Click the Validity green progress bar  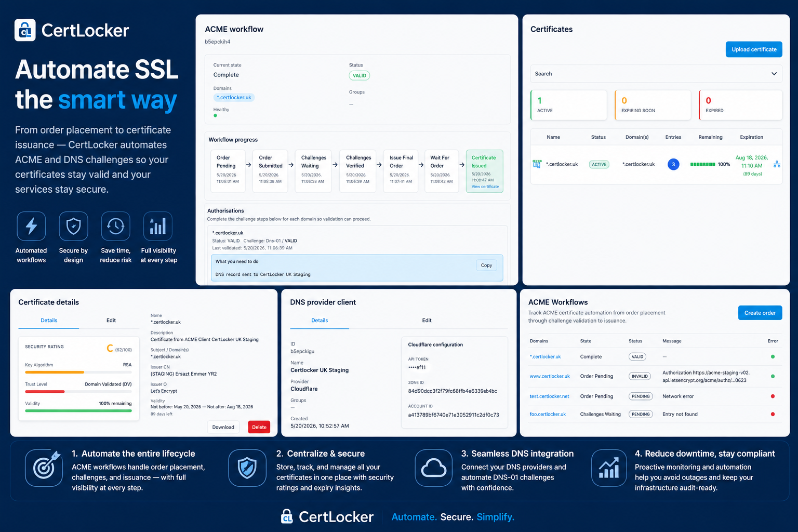click(x=78, y=411)
